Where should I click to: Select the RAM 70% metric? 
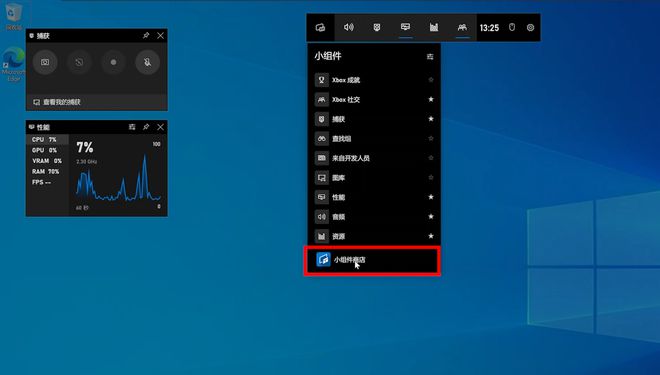[x=48, y=172]
